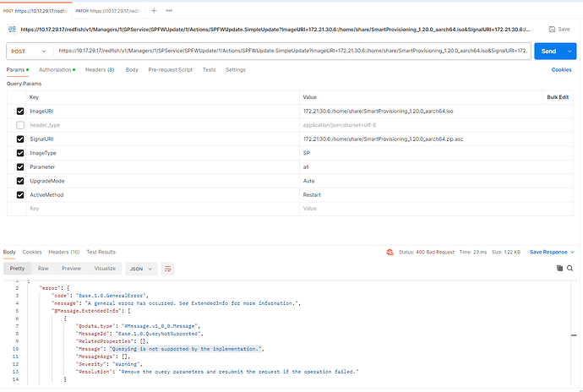Viewport: 583px width, 392px height.
Task: Click the network globe icon beside Status
Action: pos(390,252)
